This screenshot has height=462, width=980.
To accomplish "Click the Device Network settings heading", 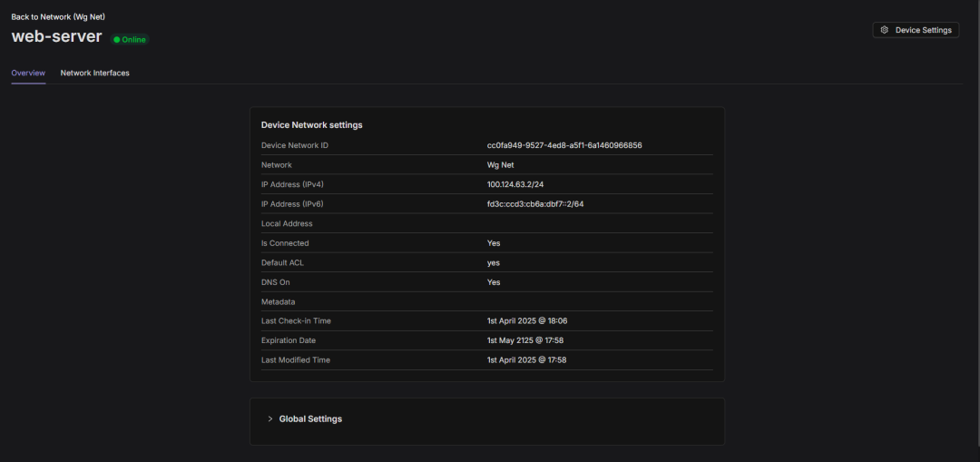I will tap(312, 125).
